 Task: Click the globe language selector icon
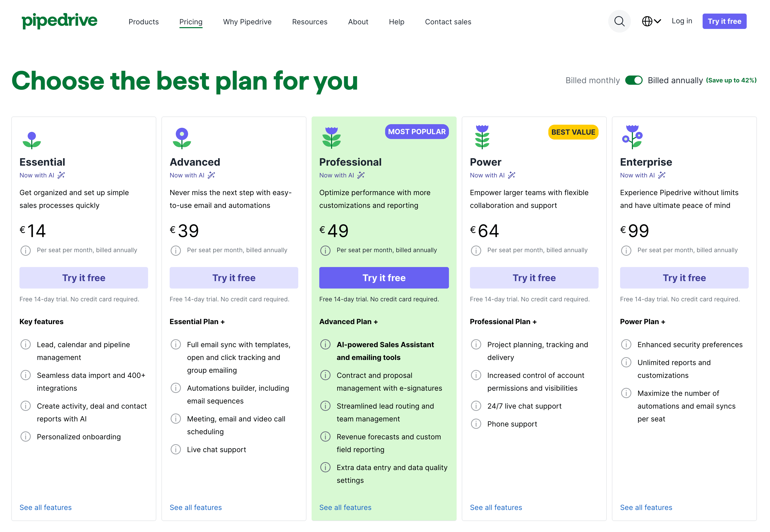[x=647, y=21]
